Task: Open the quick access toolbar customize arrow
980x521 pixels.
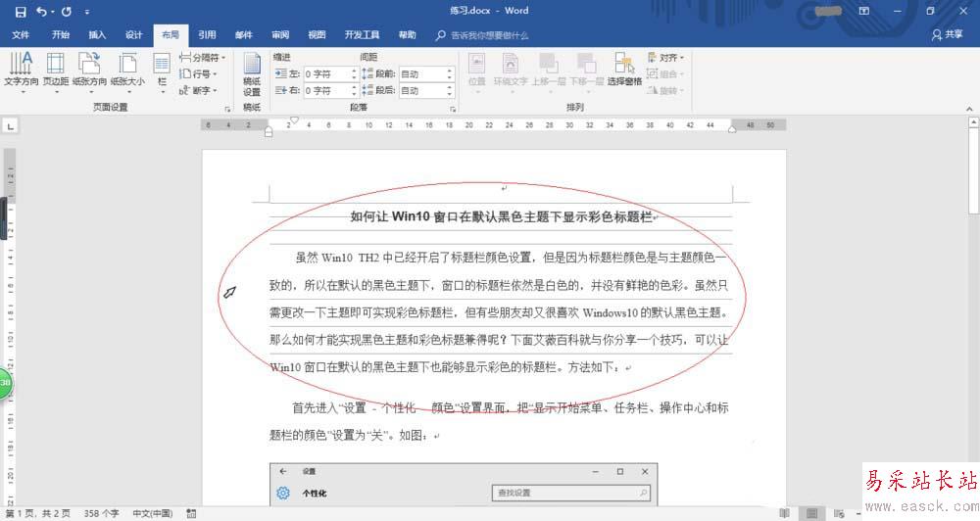Action: coord(87,12)
